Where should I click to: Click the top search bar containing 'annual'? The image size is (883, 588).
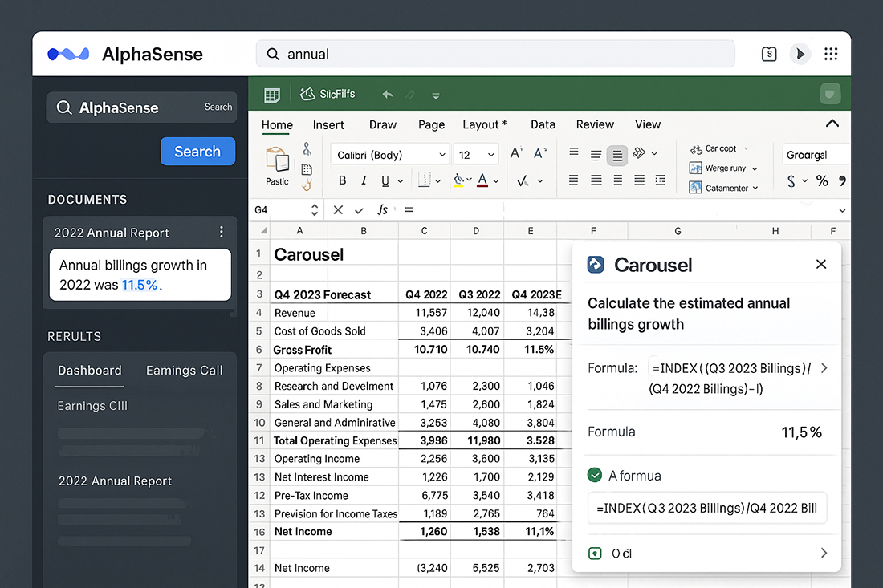pyautogui.click(x=495, y=54)
